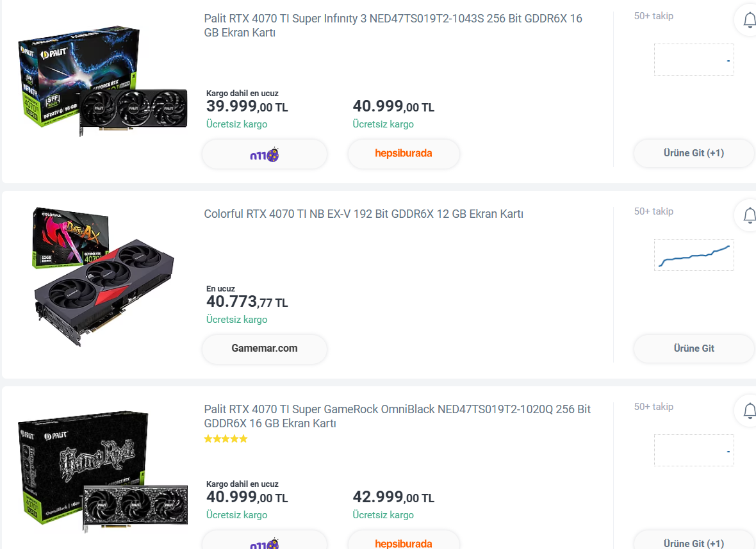This screenshot has width=756, height=549.
Task: Open the n11 offer for Palit GameRock OmniBlack
Action: click(x=264, y=541)
